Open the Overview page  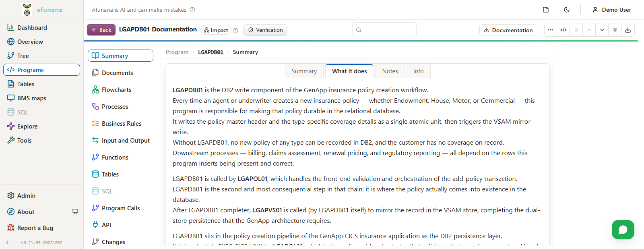click(x=41, y=41)
